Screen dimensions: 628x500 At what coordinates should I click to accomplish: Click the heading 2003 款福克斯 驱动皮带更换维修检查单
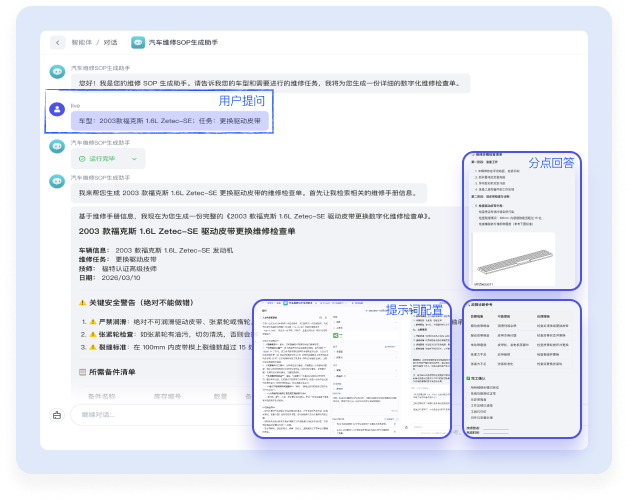[x=187, y=231]
